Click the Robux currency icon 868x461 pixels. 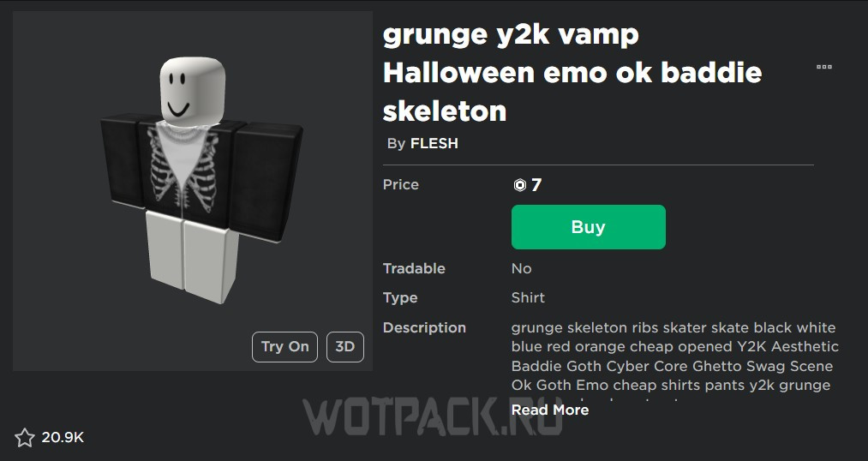point(519,185)
